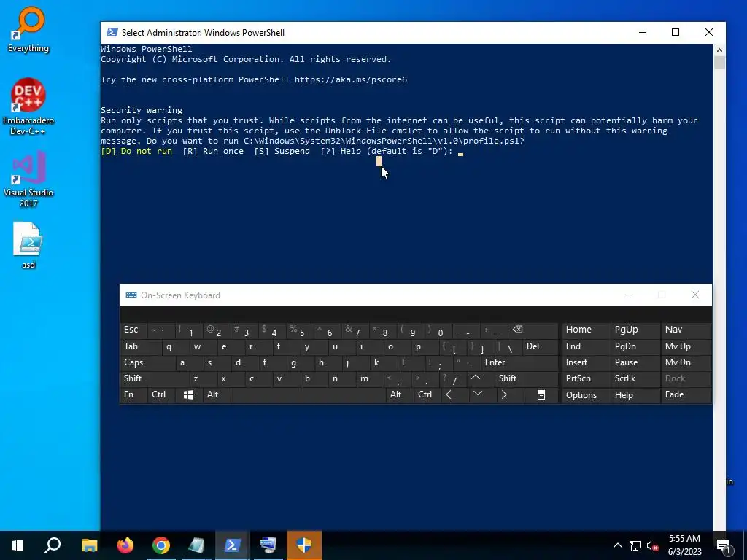The image size is (747, 560).
Task: Select the asd script file icon
Action: click(x=28, y=245)
